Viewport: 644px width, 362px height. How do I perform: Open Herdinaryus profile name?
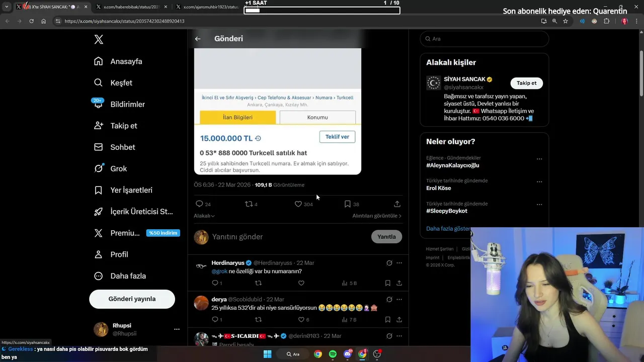[x=228, y=263]
